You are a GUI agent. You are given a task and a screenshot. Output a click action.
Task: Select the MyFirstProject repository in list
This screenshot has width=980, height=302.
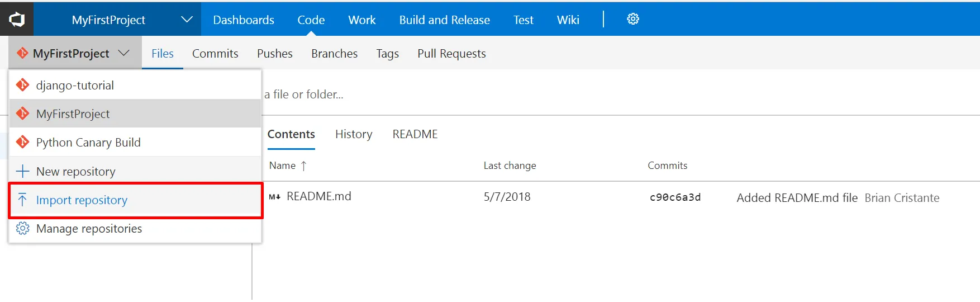[x=73, y=114]
